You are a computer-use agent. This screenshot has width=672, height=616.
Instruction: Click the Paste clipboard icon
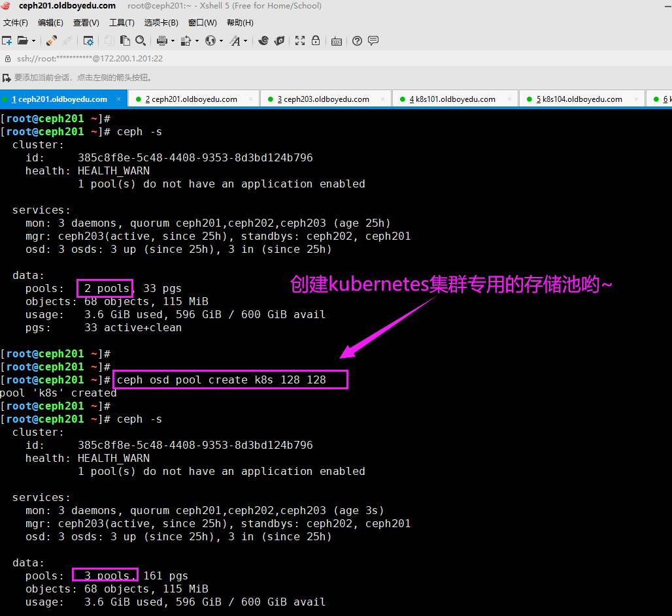click(x=124, y=41)
